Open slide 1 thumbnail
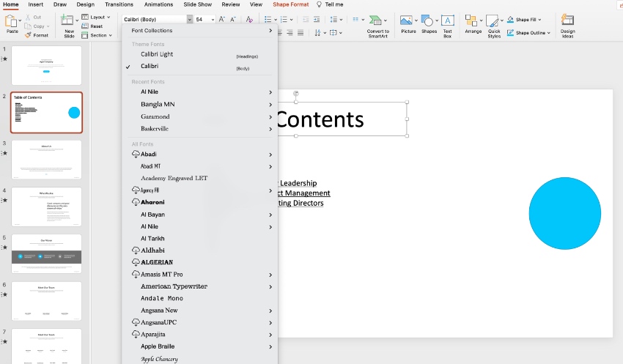 (x=46, y=65)
